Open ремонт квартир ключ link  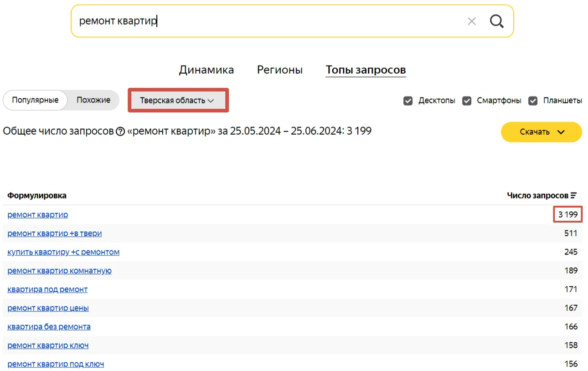click(48, 346)
